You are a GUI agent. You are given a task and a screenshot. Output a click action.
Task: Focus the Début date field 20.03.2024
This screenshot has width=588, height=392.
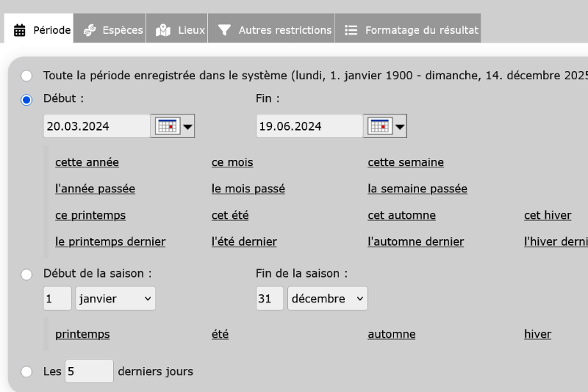[x=97, y=126]
